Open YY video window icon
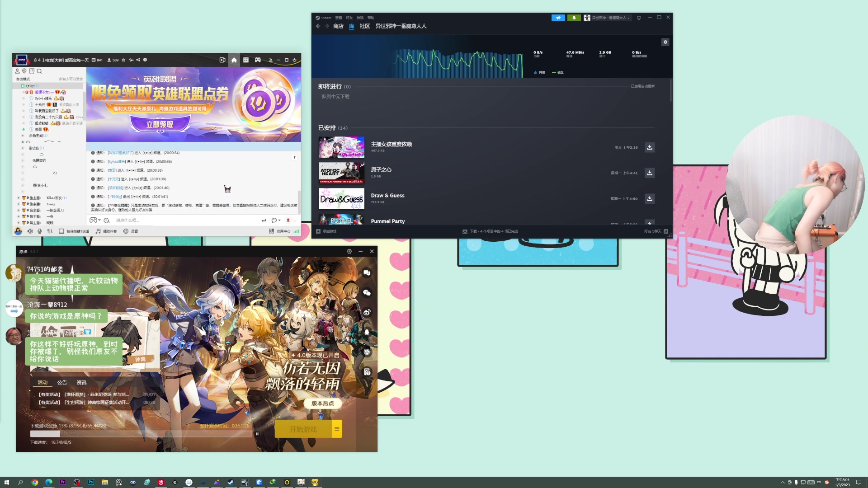This screenshot has width=868, height=488. click(222, 60)
